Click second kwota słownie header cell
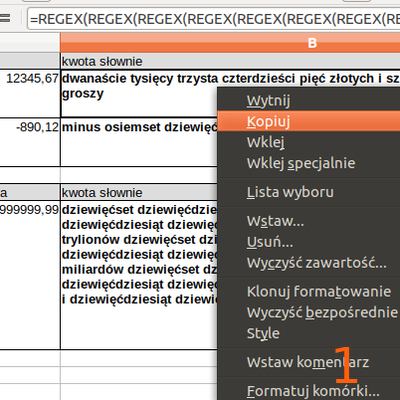The image size is (400, 400). pyautogui.click(x=139, y=193)
